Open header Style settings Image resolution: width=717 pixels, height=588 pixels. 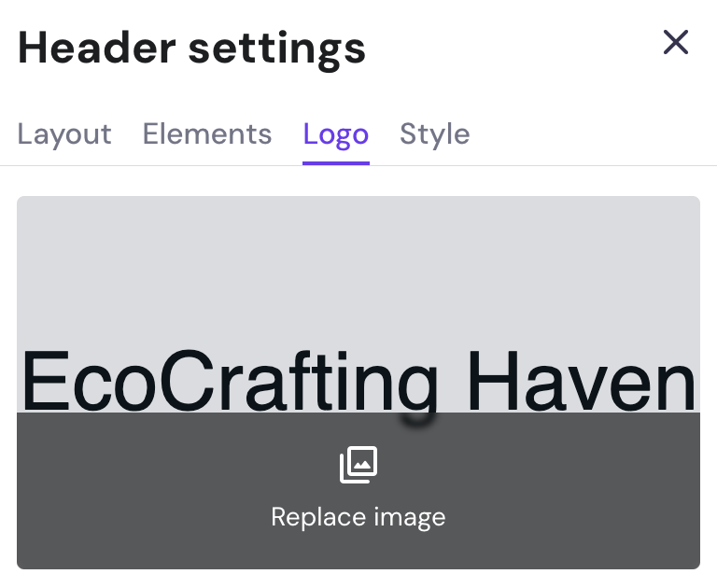point(434,134)
